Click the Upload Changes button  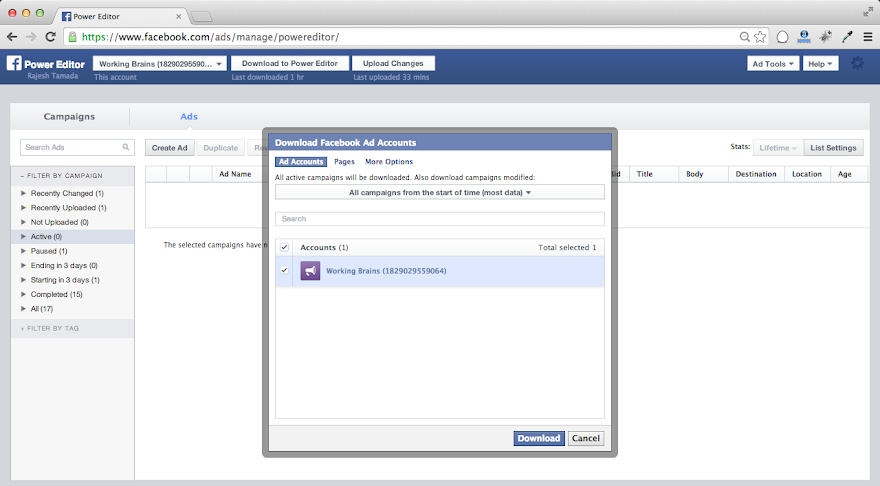[x=393, y=63]
